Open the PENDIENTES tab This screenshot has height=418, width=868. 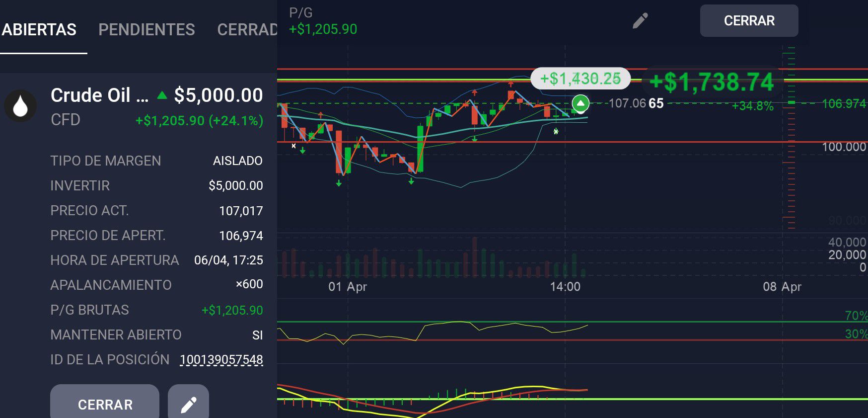[x=146, y=30]
